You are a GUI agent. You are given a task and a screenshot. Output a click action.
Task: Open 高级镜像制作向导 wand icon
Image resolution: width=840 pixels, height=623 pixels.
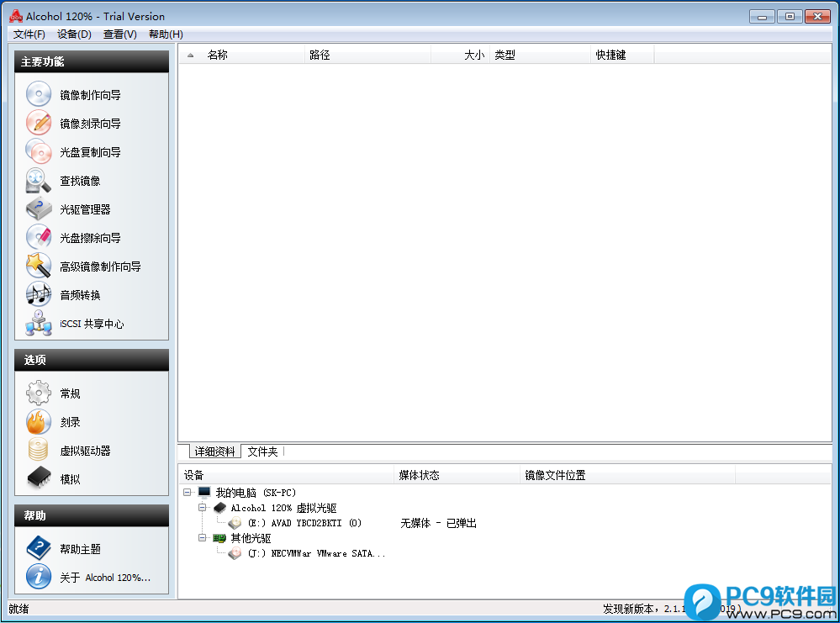pyautogui.click(x=39, y=266)
